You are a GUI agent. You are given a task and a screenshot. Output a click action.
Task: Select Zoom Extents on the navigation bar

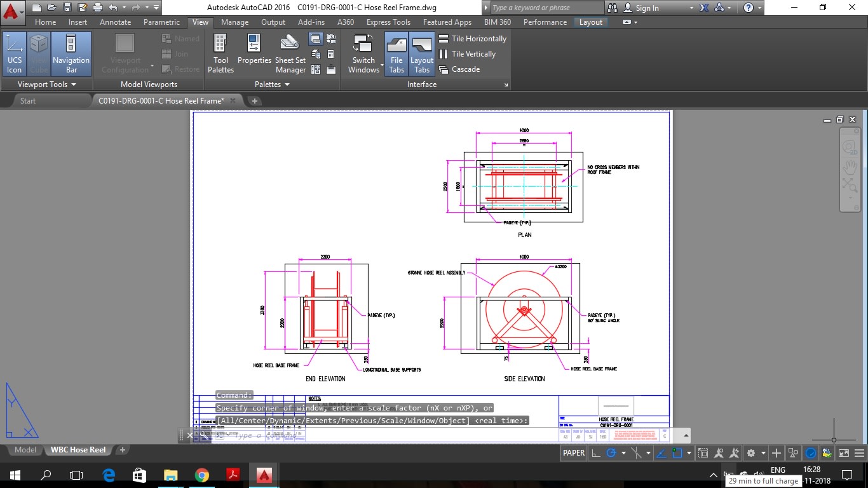click(850, 182)
